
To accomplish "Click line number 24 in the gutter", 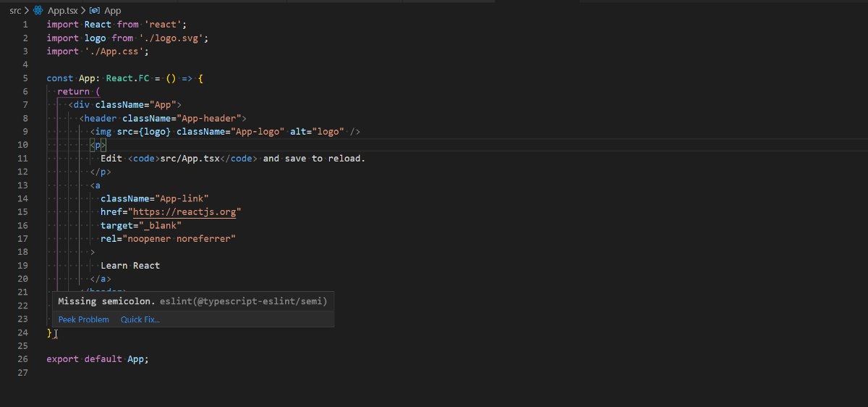I will click(22, 332).
